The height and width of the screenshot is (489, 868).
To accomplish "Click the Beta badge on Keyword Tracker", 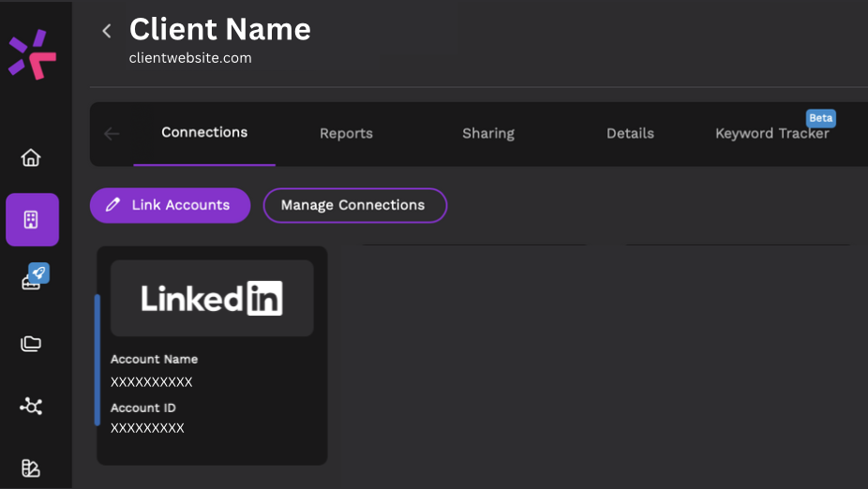I will click(x=820, y=118).
